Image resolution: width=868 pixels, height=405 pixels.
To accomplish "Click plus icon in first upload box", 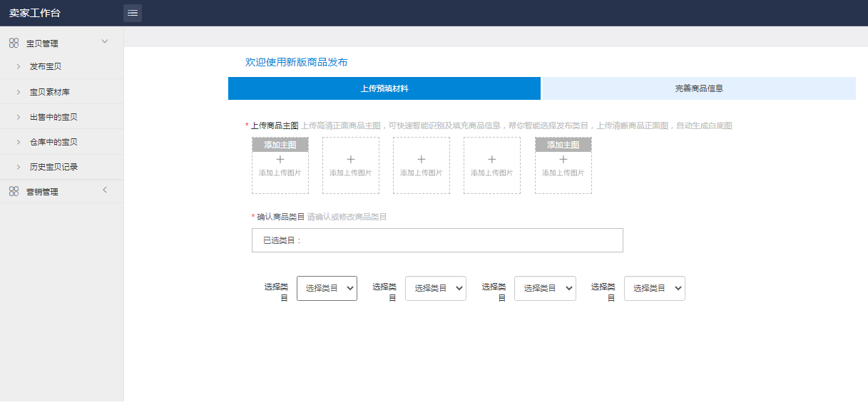I will coord(280,160).
